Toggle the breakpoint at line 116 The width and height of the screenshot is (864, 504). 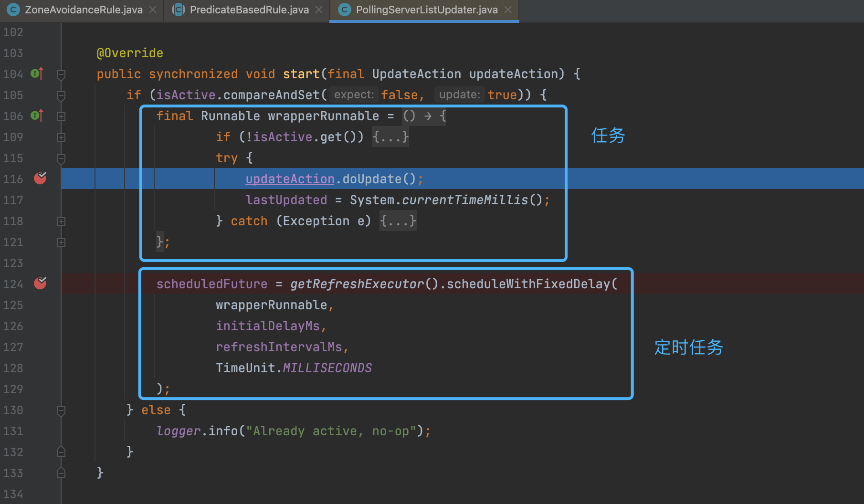40,178
